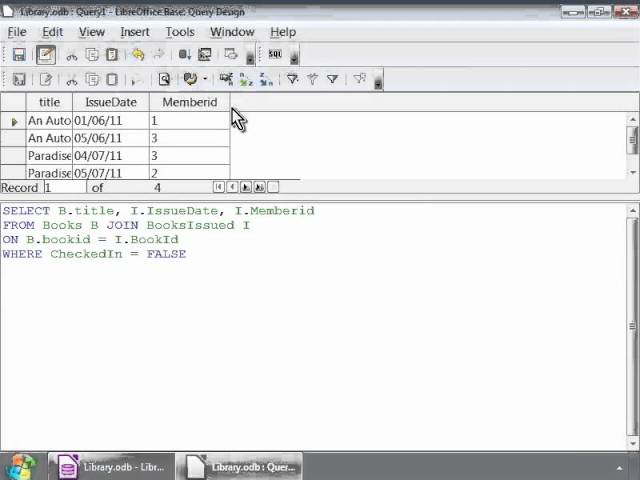Go to first record

point(219,187)
